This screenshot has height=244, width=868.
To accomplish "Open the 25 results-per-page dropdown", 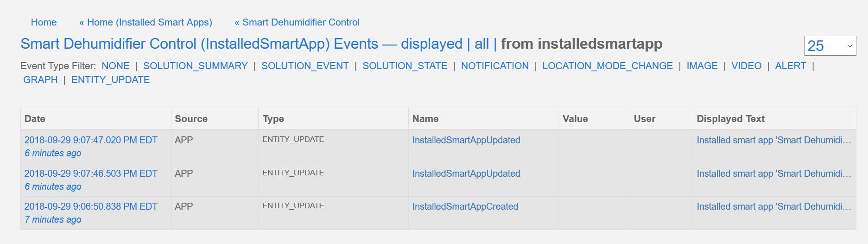I will [830, 45].
